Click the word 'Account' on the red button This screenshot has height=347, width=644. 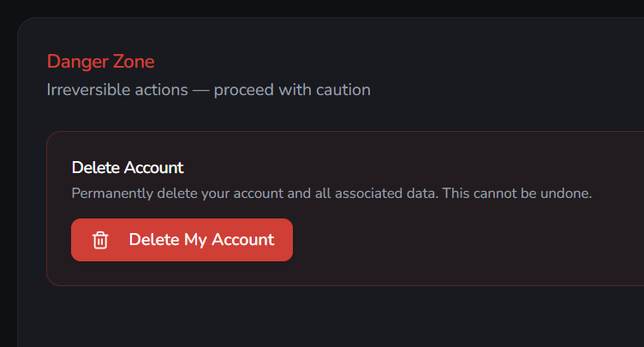pyautogui.click(x=242, y=240)
